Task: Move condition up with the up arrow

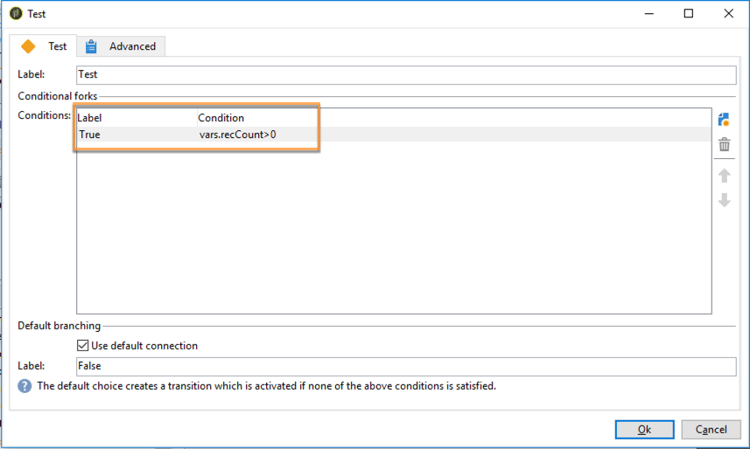Action: coord(724,175)
